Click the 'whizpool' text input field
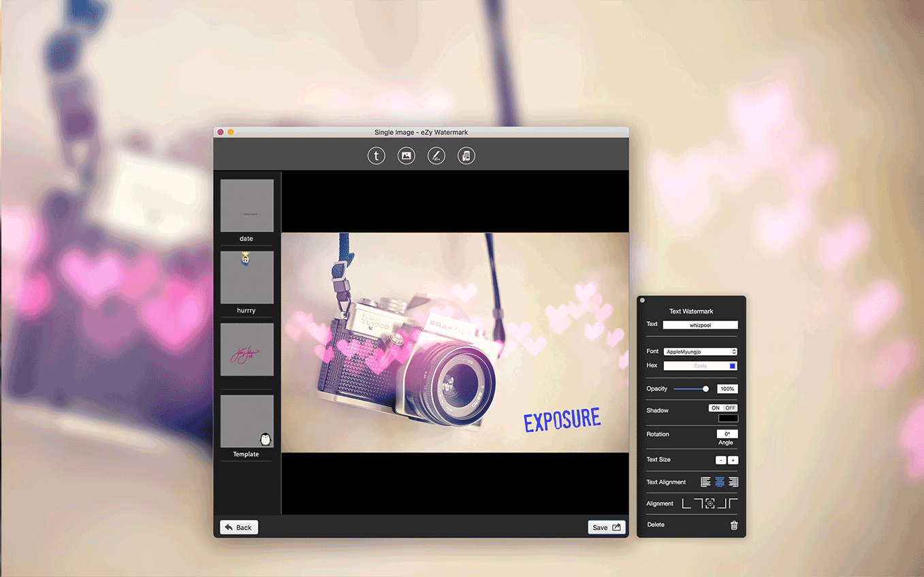 (x=701, y=325)
